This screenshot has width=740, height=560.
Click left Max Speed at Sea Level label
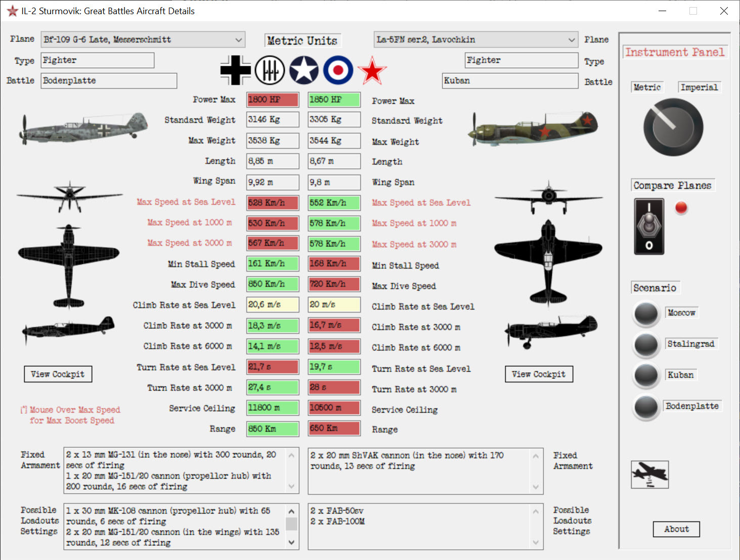(x=186, y=202)
